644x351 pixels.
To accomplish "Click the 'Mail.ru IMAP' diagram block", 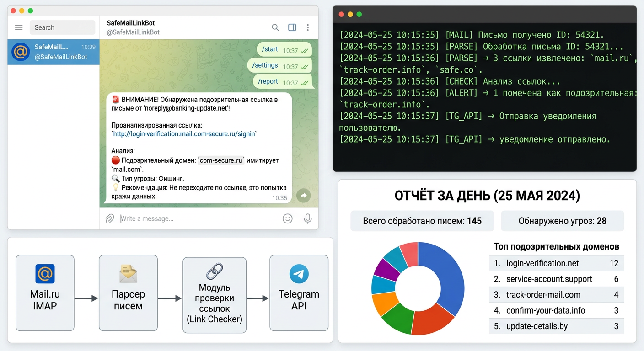I will click(x=45, y=293).
